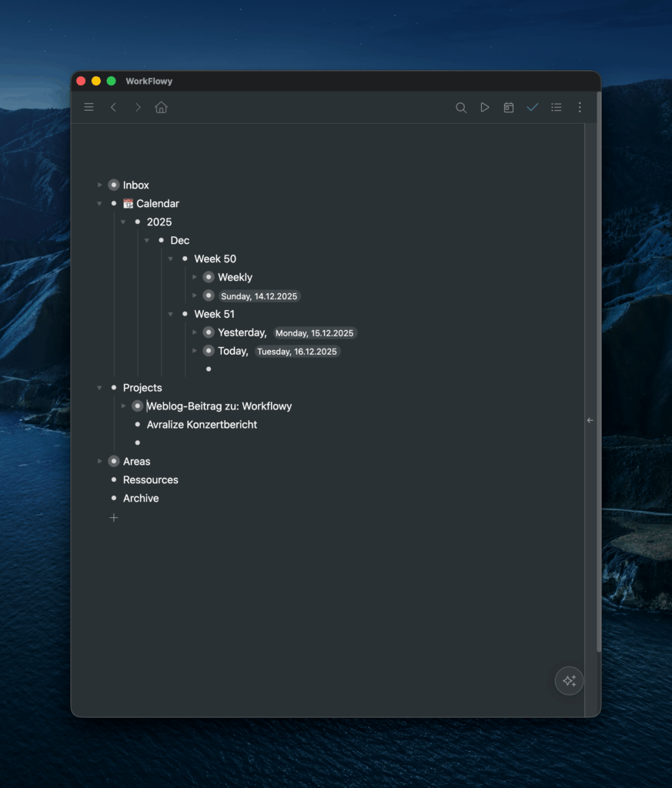Open the hamburger menu sidebar
Viewport: 672px width, 788px height.
point(89,108)
